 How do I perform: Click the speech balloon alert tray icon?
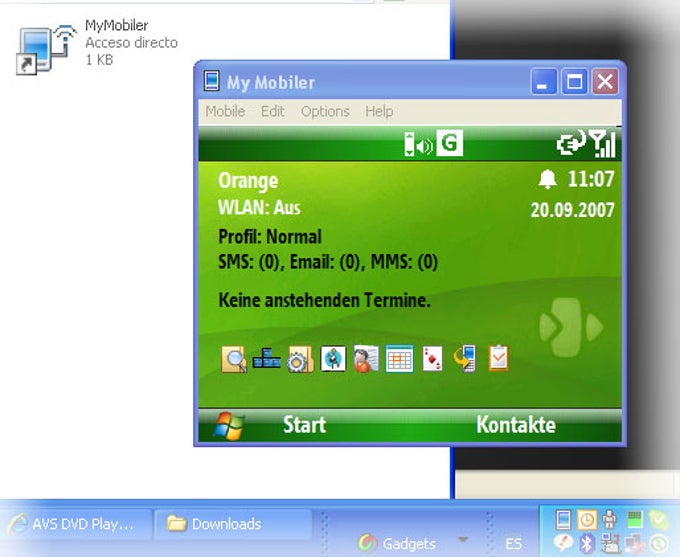(x=563, y=543)
